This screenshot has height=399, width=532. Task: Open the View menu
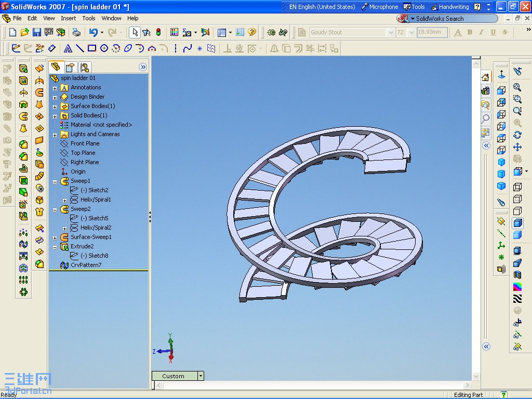point(49,18)
